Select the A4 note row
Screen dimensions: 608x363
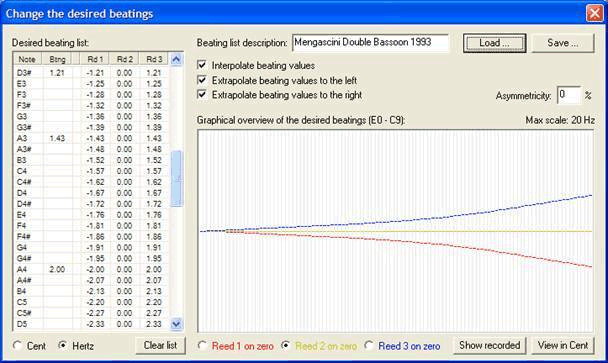point(91,269)
